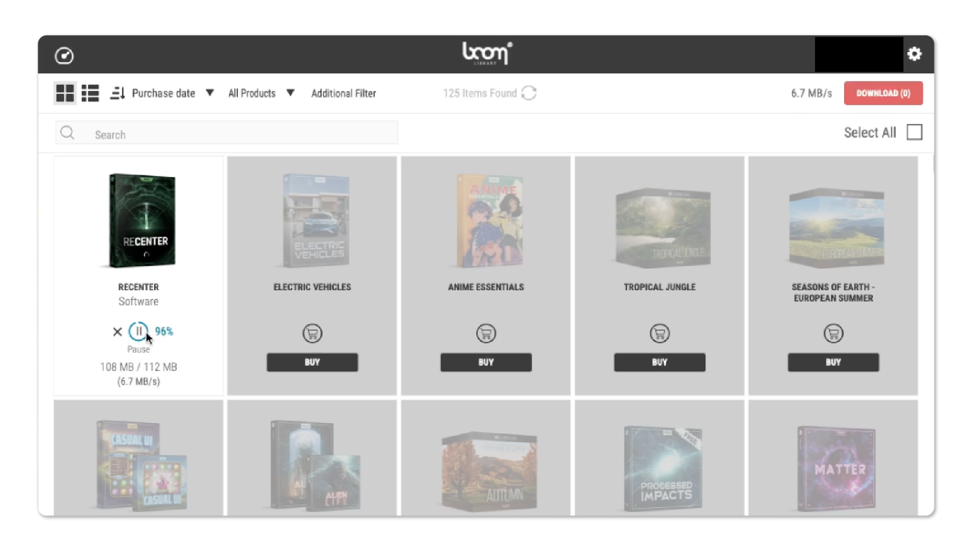Open the Additional Filter options
Screen dimensions: 980x551
point(344,93)
